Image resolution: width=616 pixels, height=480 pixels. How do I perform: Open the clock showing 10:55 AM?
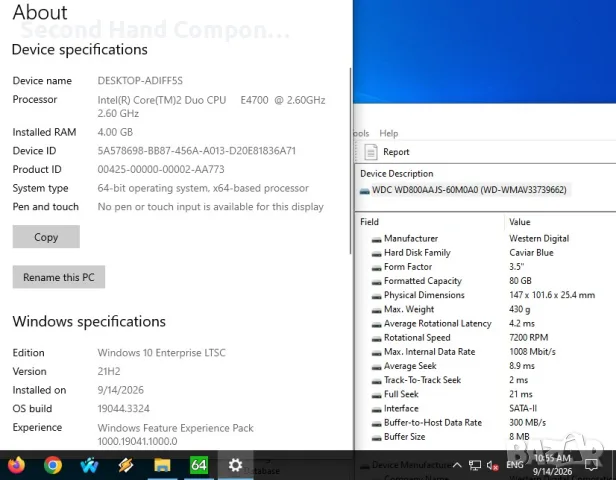click(x=552, y=465)
